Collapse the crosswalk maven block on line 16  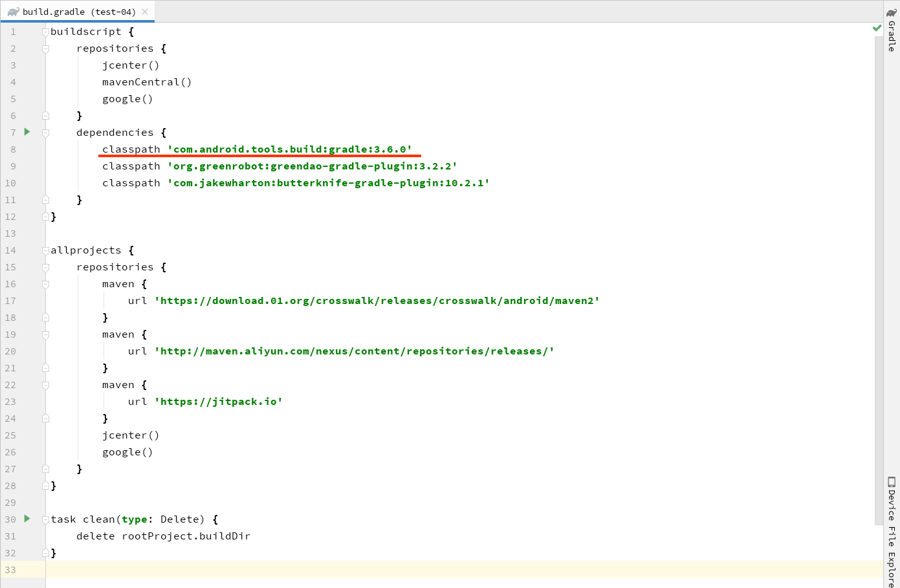(45, 284)
